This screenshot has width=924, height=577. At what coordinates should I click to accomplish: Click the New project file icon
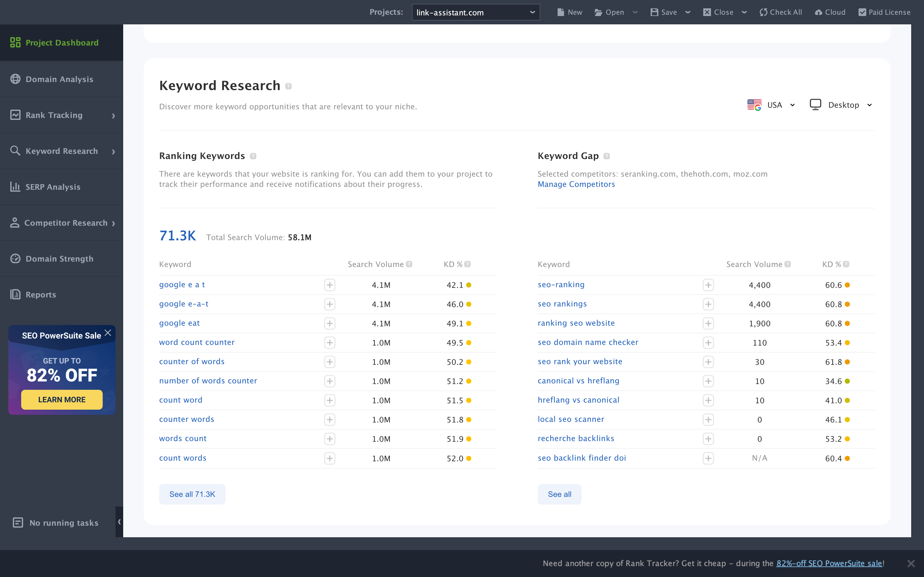560,12
